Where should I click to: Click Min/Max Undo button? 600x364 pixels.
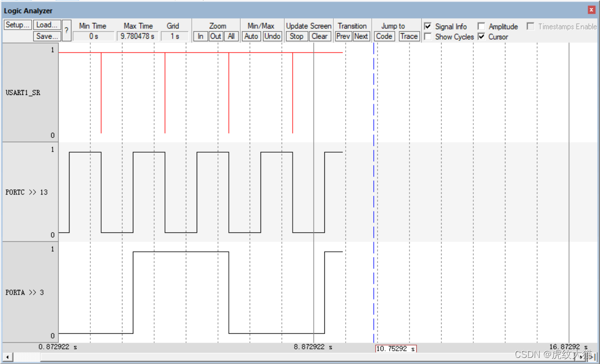(273, 36)
